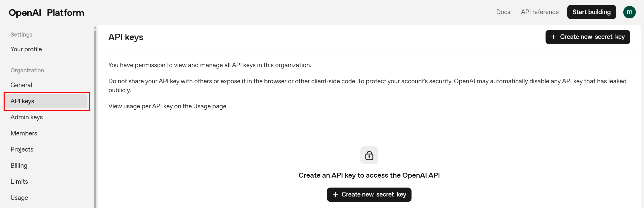
Task: Open the API reference page
Action: [x=539, y=12]
